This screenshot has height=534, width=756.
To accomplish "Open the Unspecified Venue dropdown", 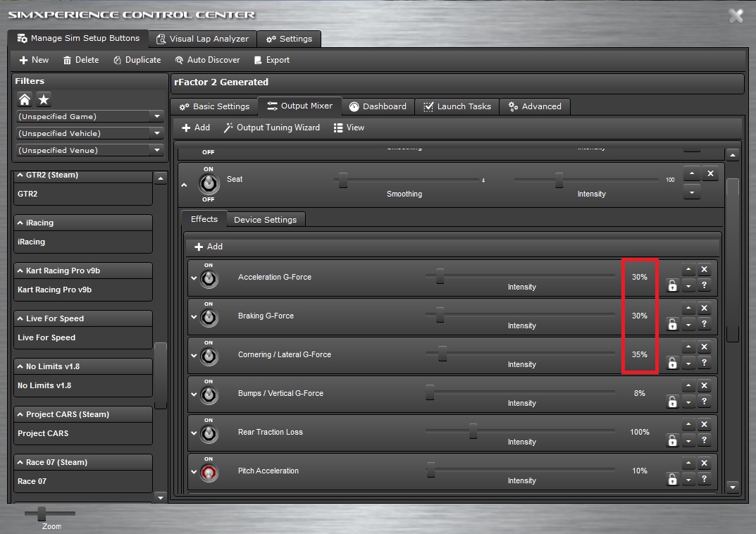I will [157, 150].
